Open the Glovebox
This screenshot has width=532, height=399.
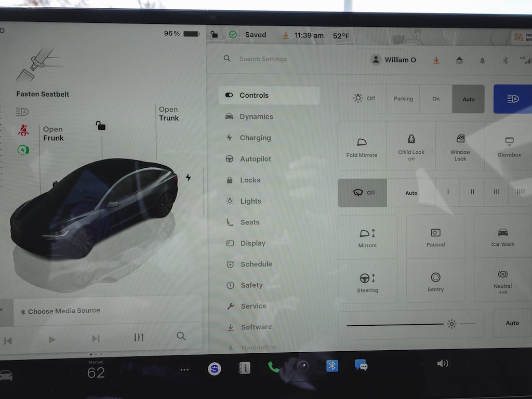509,147
